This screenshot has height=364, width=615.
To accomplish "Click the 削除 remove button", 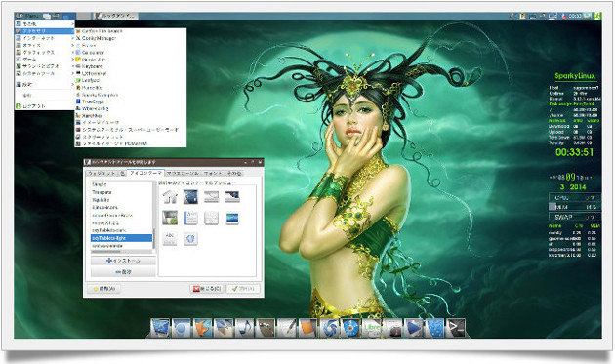I will coord(123,272).
